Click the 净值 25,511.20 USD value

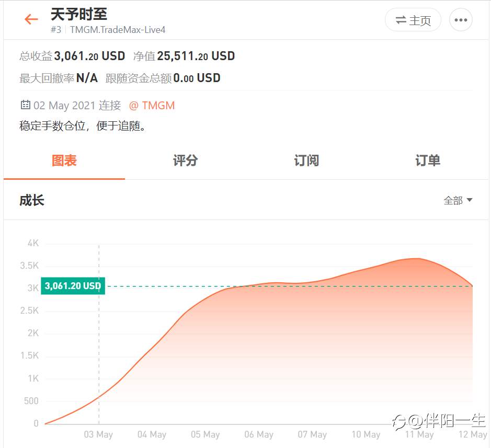196,56
